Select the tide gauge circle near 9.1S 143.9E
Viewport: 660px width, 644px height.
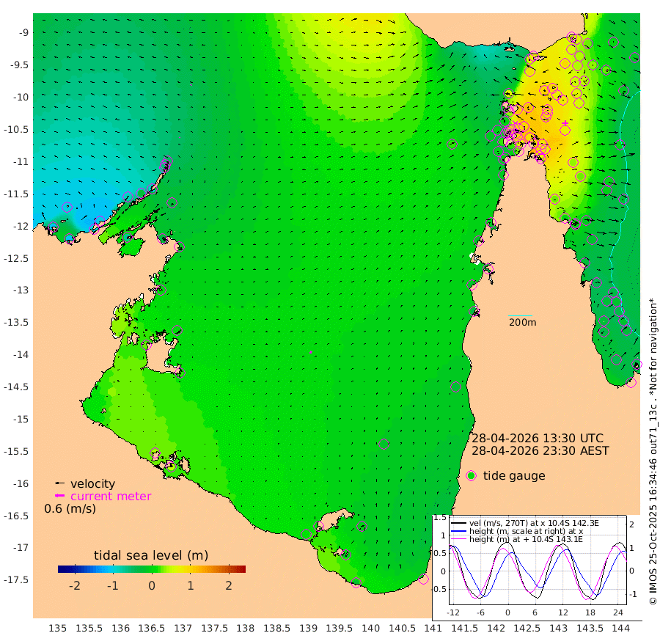(613, 42)
